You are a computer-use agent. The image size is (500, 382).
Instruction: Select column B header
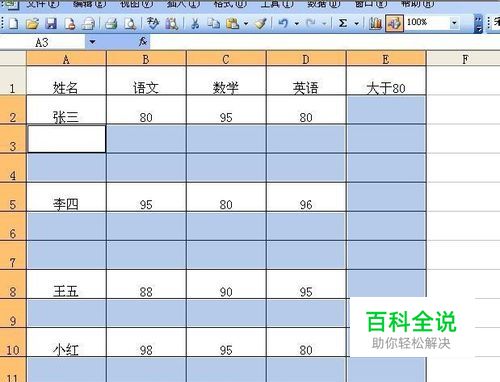coord(146,59)
